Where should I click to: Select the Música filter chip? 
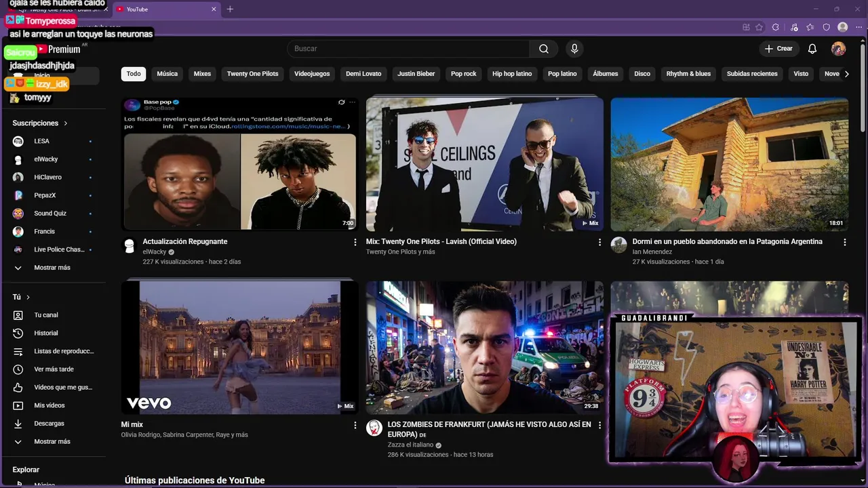coord(167,74)
